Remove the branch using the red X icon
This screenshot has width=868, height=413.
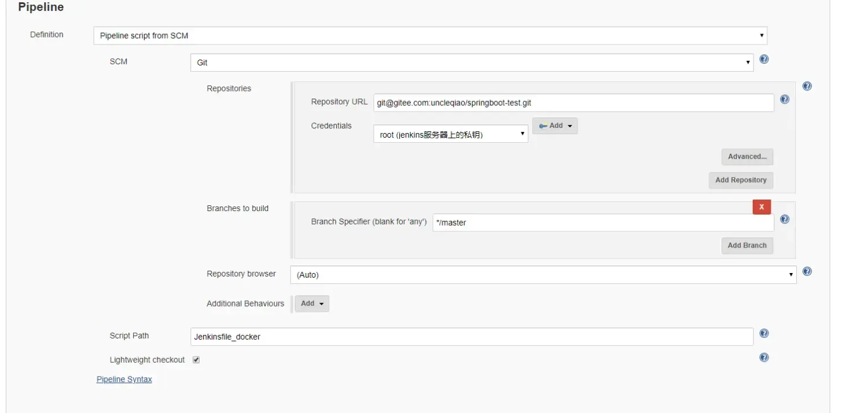tap(762, 207)
